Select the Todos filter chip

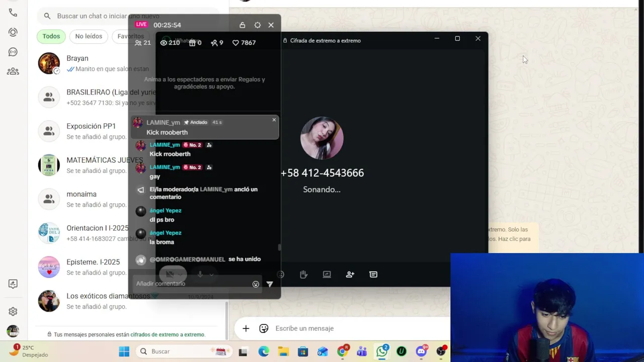(x=51, y=36)
